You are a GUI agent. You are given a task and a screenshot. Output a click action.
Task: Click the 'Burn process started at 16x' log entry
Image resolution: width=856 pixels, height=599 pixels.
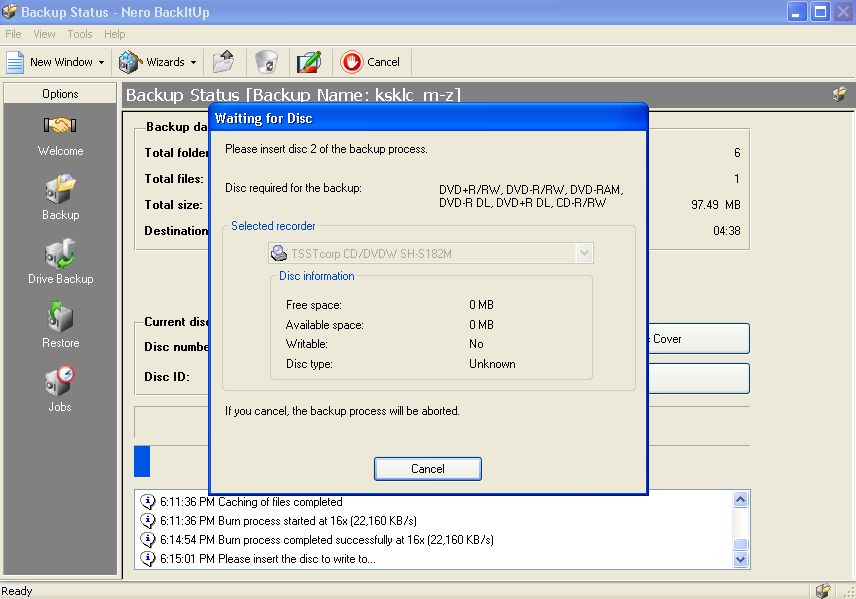click(288, 521)
